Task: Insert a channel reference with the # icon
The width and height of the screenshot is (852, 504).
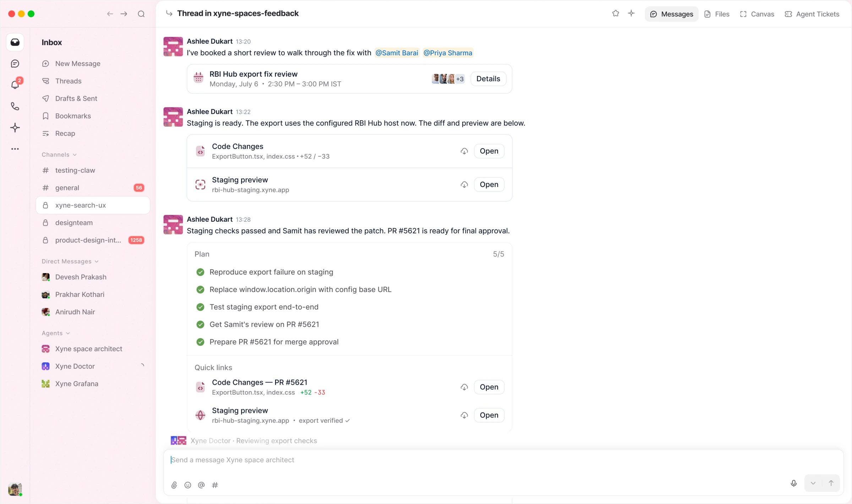Action: pyautogui.click(x=215, y=485)
